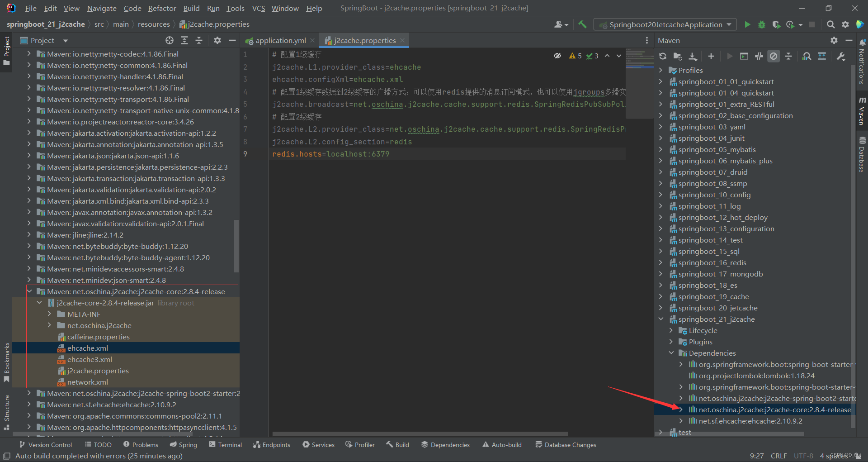This screenshot has height=462, width=868.
Task: Toggle Structure side tool window
Action: point(6,413)
